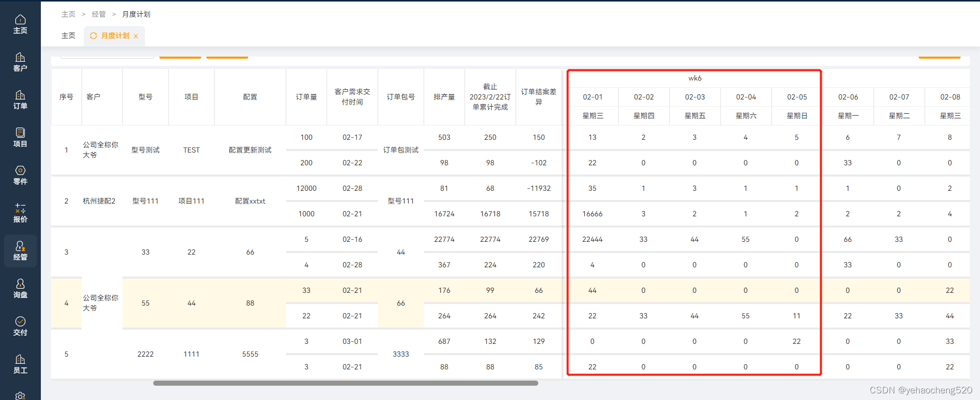Viewport: 980px width, 400px height.
Task: Open the 零件 parts sidebar icon
Action: pos(20,176)
